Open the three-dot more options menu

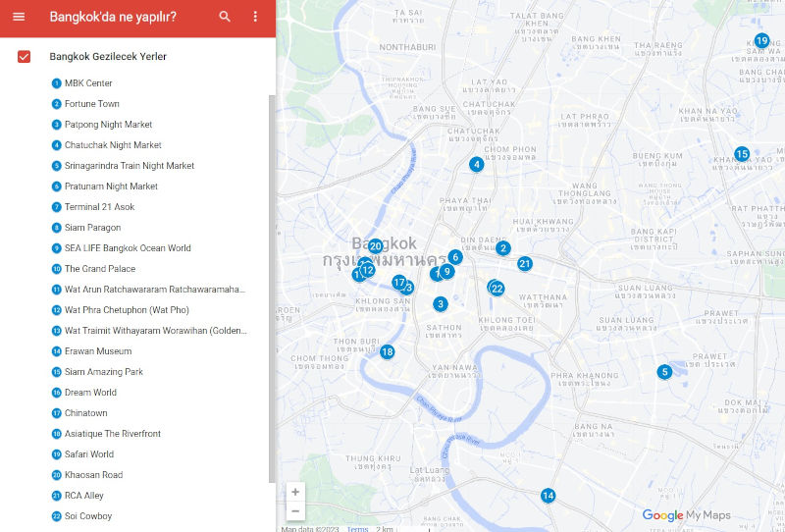[x=255, y=17]
